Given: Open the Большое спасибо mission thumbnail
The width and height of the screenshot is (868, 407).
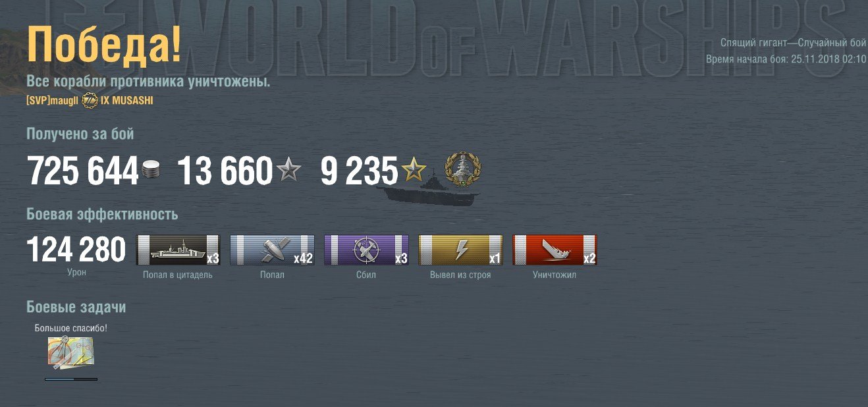Looking at the screenshot, I should point(70,352).
